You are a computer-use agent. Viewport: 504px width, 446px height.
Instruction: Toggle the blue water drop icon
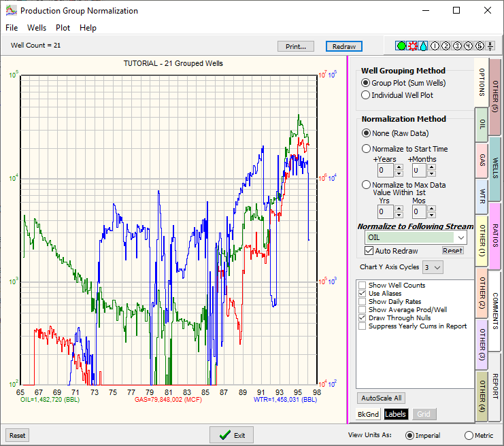point(423,46)
